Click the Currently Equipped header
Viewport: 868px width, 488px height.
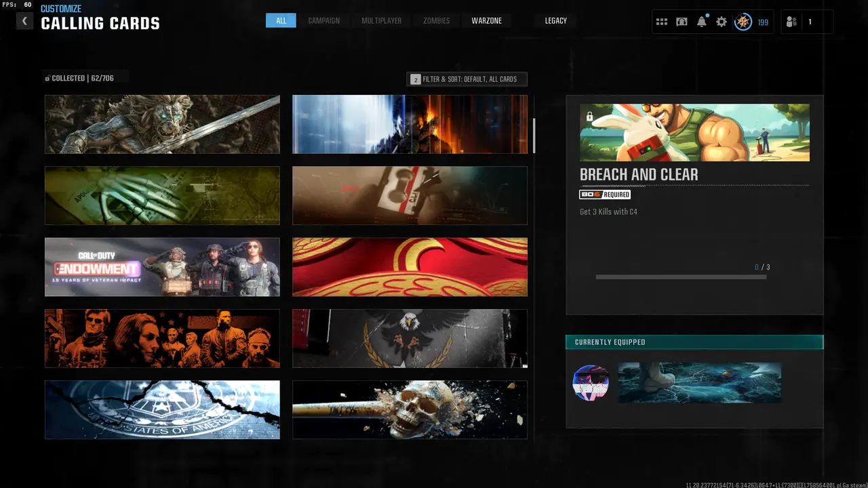click(x=694, y=342)
